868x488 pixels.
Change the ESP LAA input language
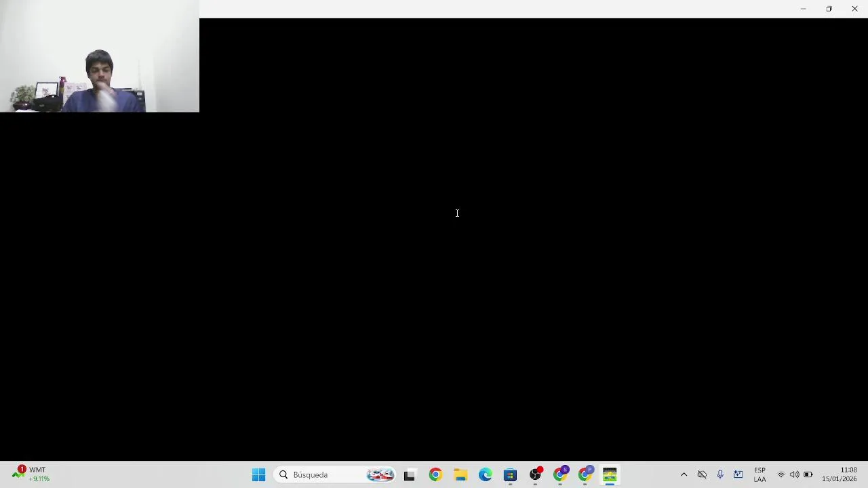[x=759, y=475]
